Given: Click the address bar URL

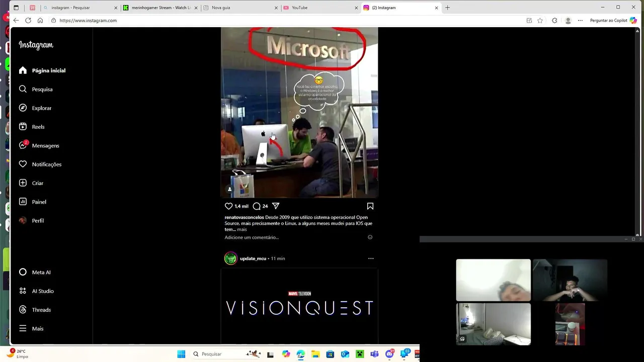Looking at the screenshot, I should [x=88, y=21].
